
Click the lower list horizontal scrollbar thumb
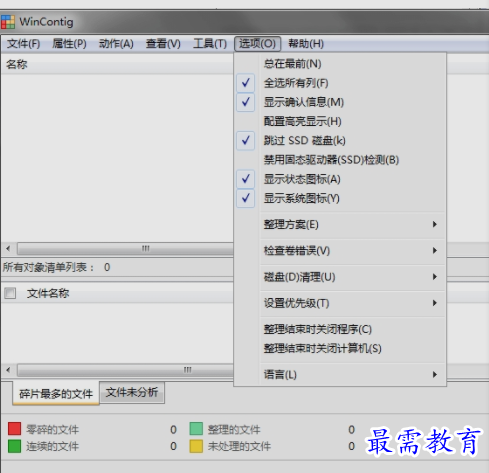pyautogui.click(x=125, y=370)
